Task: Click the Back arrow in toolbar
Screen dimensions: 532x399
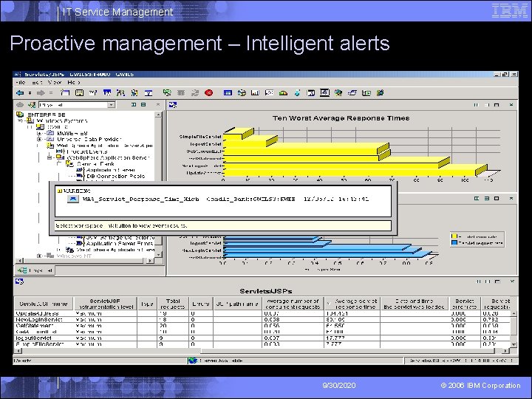Action: coord(20,93)
